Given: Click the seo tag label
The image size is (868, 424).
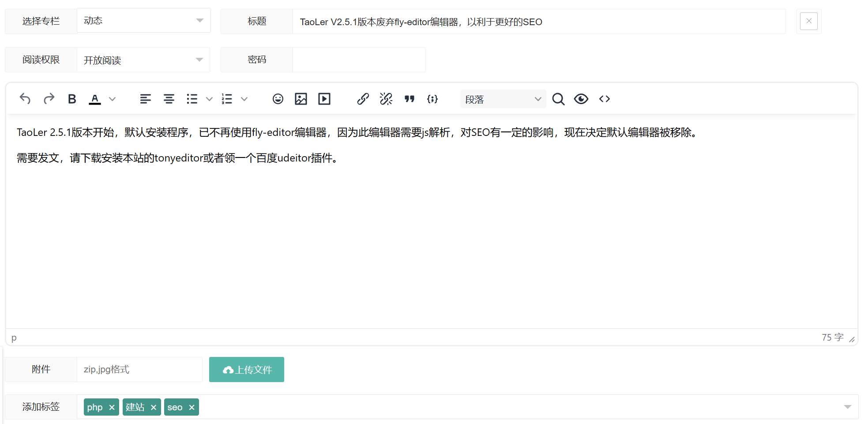Looking at the screenshot, I should (175, 407).
